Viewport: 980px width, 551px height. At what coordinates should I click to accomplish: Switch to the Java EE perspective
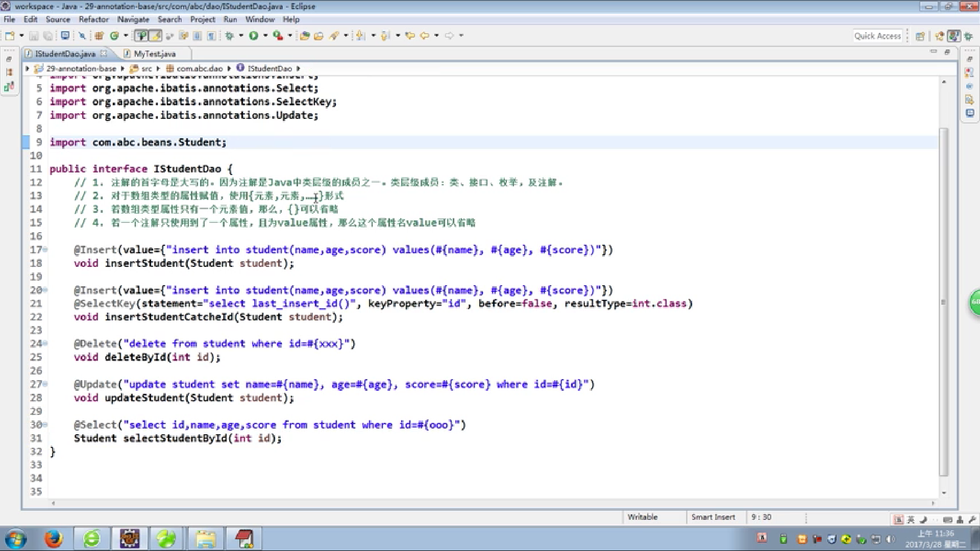coord(939,36)
